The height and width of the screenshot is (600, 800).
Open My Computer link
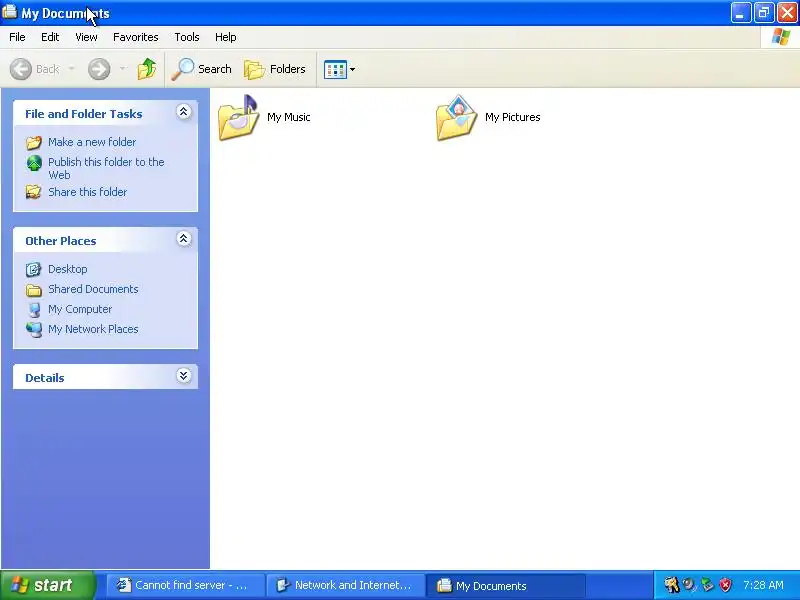tap(80, 309)
